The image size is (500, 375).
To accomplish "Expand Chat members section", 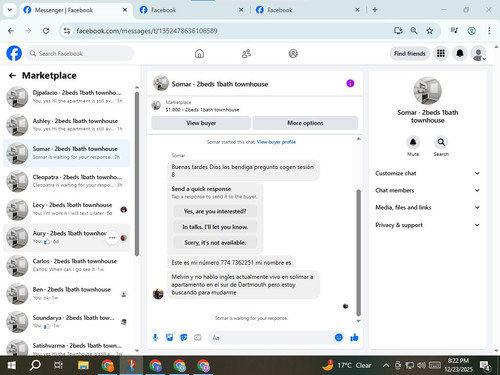I will (427, 190).
